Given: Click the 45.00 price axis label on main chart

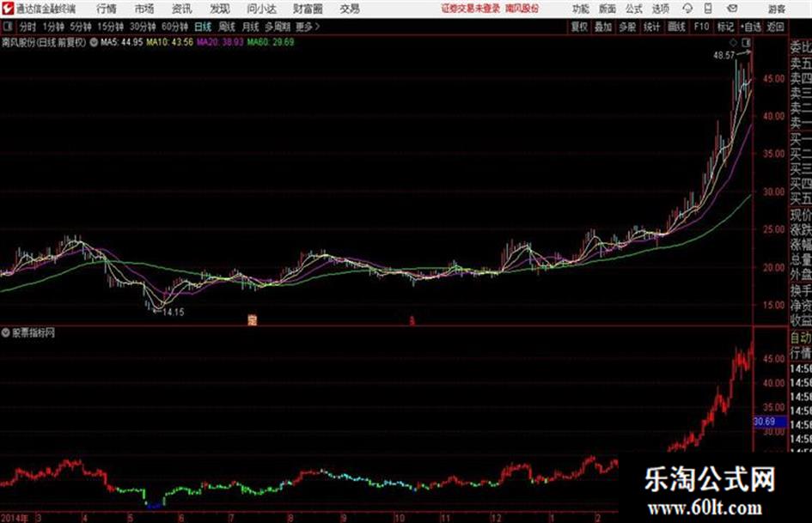Looking at the screenshot, I should click(773, 79).
